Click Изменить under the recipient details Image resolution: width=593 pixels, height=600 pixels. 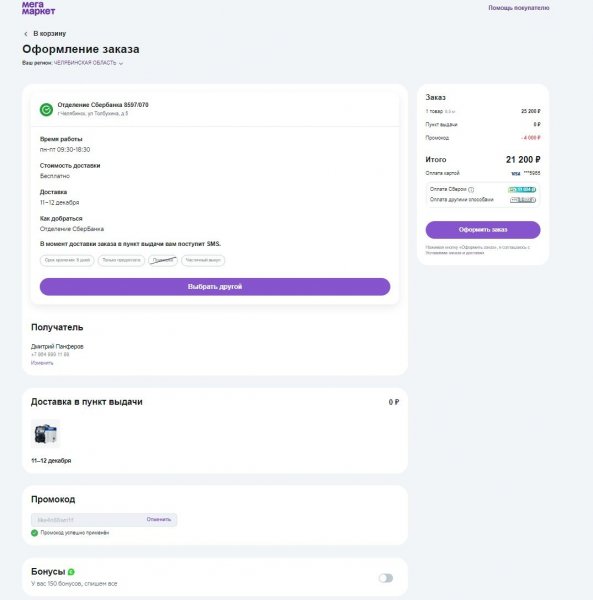pos(42,363)
